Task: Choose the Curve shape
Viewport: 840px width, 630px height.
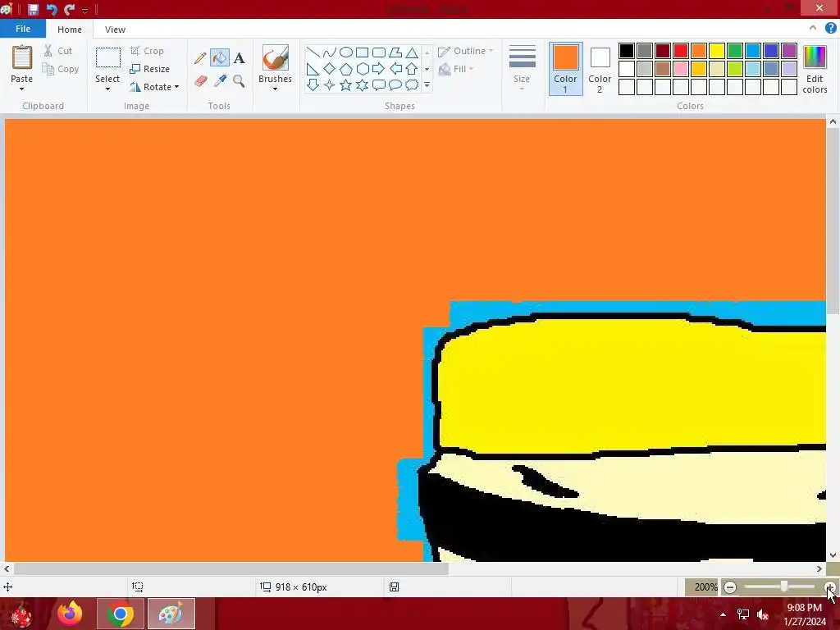Action: pos(330,52)
